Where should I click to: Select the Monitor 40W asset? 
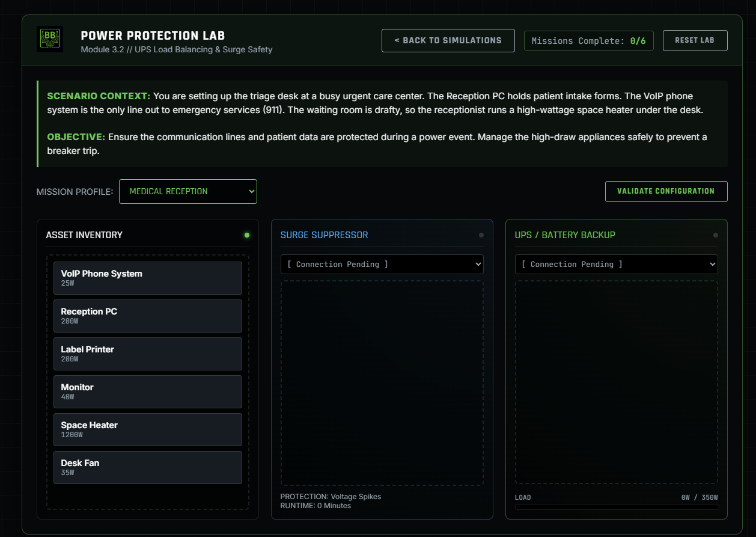[147, 391]
